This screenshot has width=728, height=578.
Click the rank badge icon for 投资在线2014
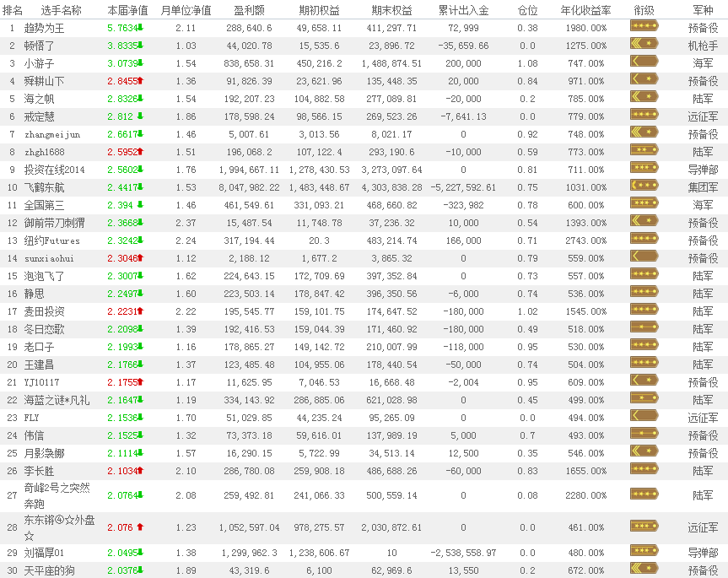point(644,168)
